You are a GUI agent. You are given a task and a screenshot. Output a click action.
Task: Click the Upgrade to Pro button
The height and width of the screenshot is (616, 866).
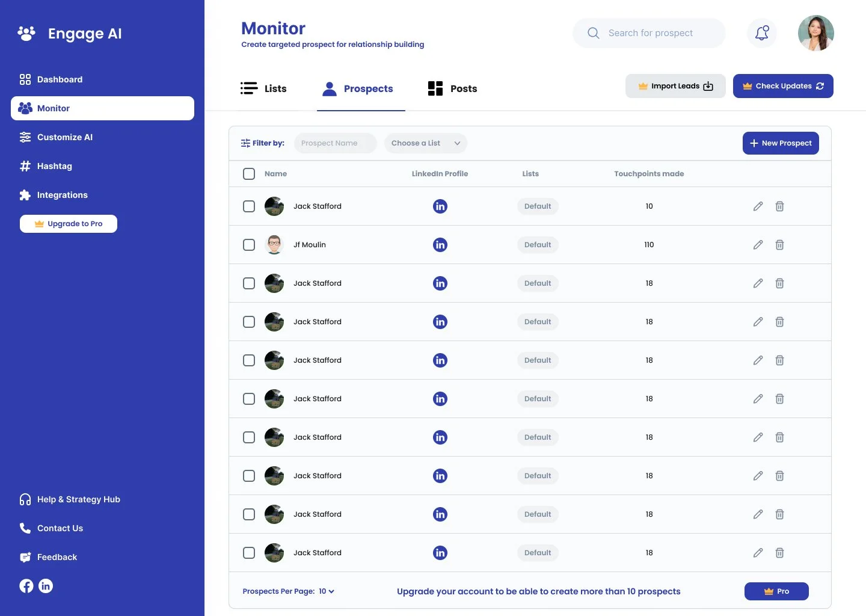coord(69,224)
